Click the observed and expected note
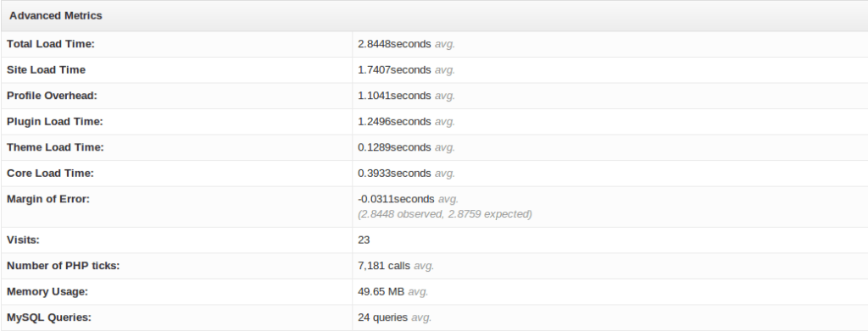Screen dimensions: 868x331 [444, 214]
